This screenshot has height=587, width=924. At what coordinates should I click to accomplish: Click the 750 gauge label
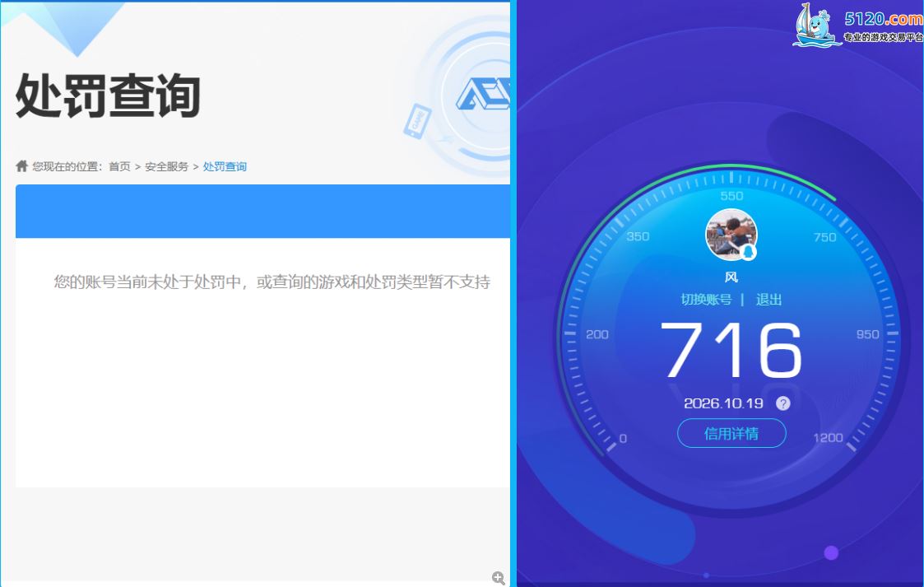(824, 237)
